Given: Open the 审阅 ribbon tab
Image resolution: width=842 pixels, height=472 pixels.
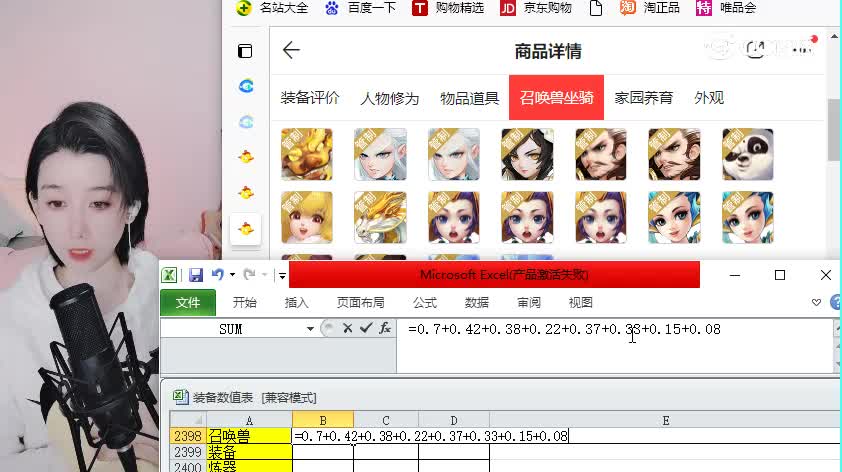Looking at the screenshot, I should [x=528, y=303].
